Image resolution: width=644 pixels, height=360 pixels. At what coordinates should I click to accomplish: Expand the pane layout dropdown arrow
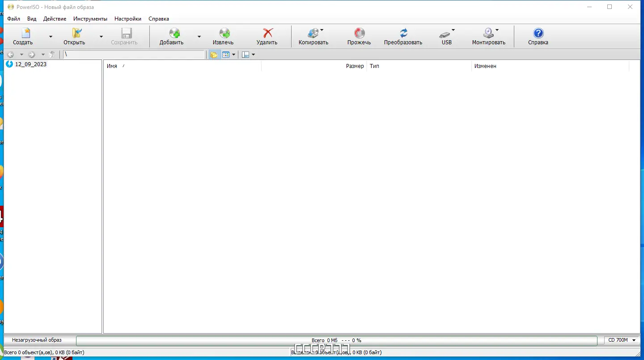coord(253,55)
